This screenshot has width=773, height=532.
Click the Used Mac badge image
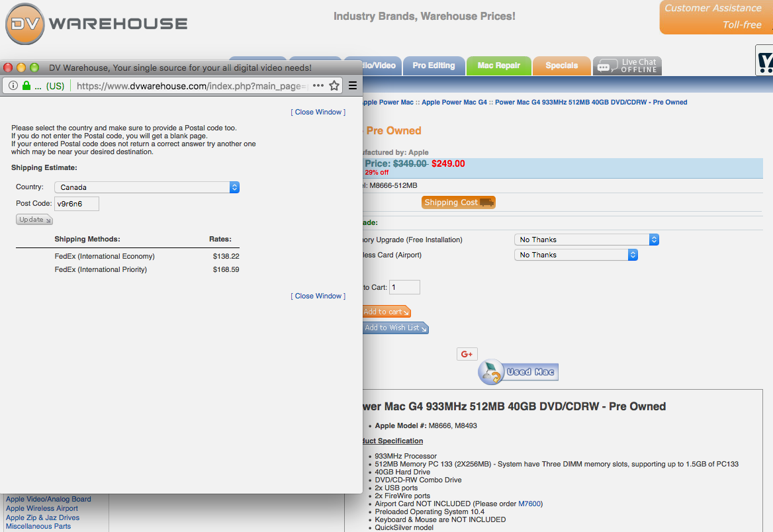pyautogui.click(x=518, y=372)
